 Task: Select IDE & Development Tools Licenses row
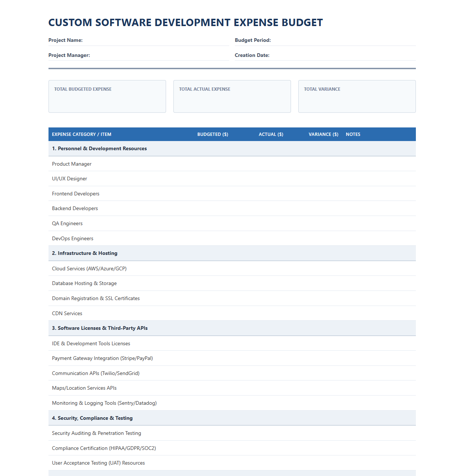tap(232, 343)
